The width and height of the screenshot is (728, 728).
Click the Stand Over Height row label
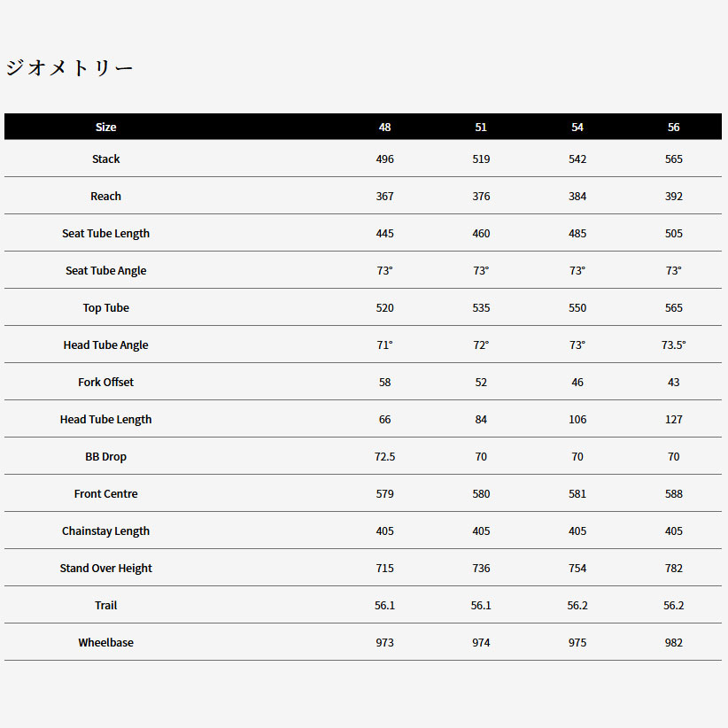click(x=106, y=569)
